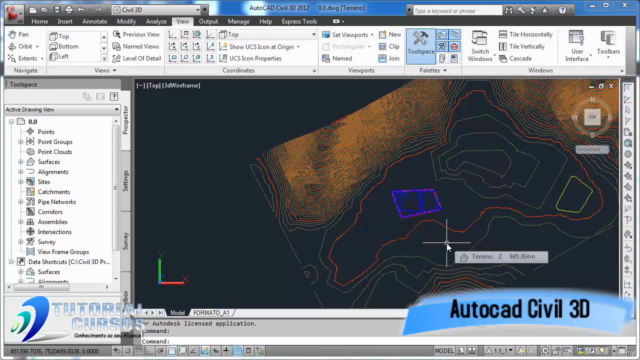
Task: Expand the Point Groups node
Action: coord(20,142)
